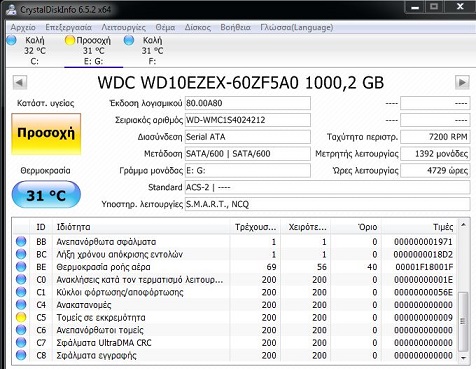Click the firmware field 80.00A80

pos(248,103)
